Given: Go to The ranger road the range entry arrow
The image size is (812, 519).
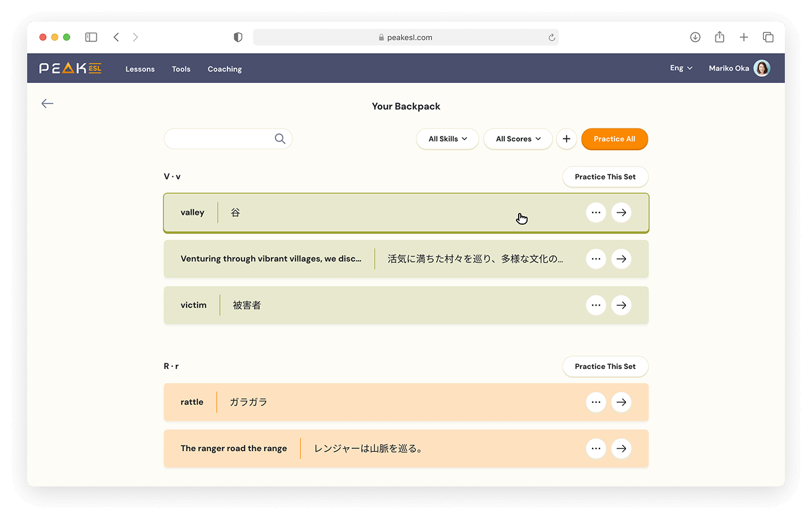Looking at the screenshot, I should pos(621,448).
